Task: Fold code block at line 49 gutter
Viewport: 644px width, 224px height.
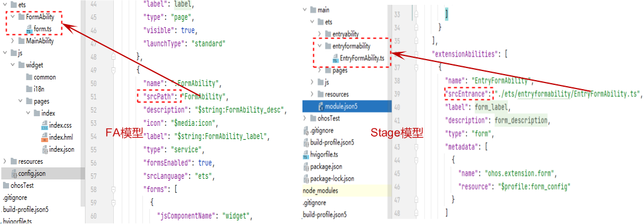Action: tap(113, 70)
